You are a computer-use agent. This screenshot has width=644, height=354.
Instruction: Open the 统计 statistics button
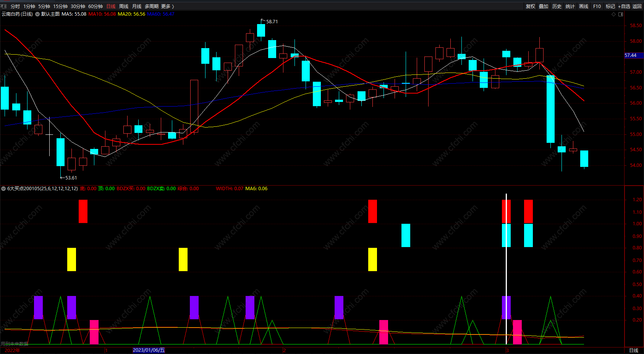tap(570, 6)
